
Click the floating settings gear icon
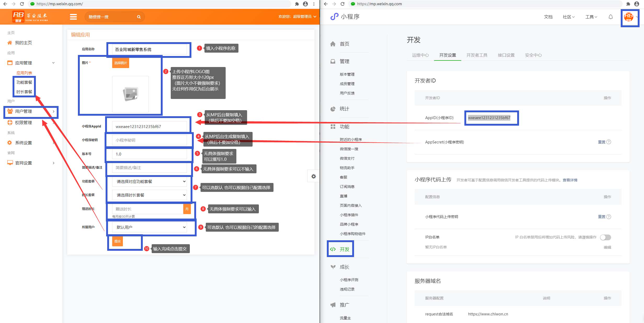(x=314, y=176)
